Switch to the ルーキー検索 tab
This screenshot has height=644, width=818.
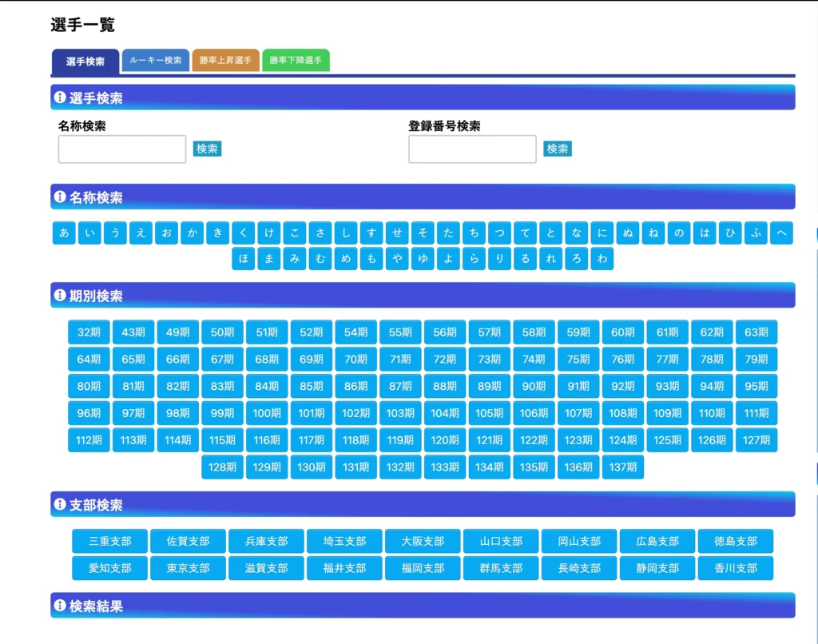click(156, 61)
